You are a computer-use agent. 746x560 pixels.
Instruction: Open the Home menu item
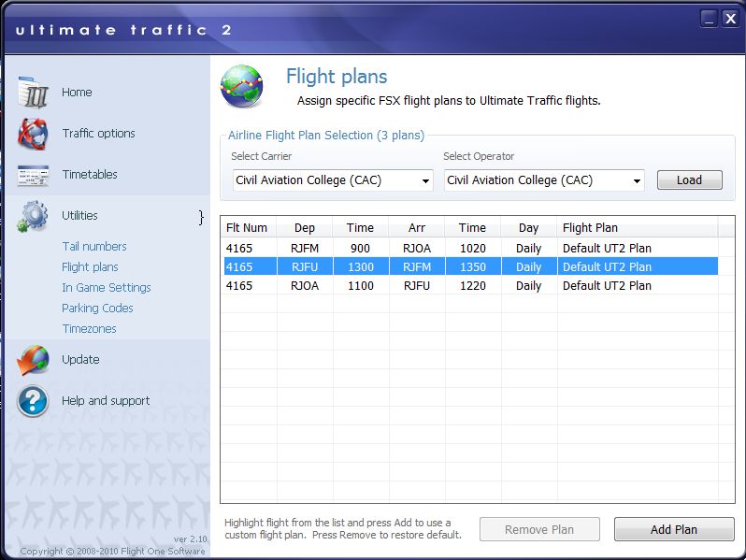(x=77, y=93)
